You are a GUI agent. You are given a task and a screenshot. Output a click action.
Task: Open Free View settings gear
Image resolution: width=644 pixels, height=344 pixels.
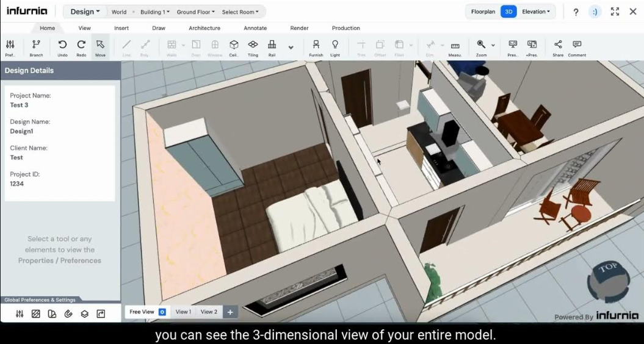162,312
